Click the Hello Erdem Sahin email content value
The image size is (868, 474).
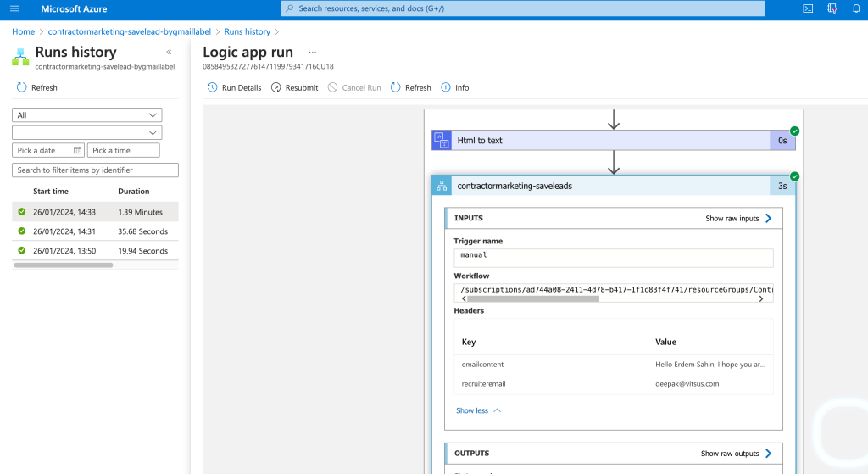[710, 365]
